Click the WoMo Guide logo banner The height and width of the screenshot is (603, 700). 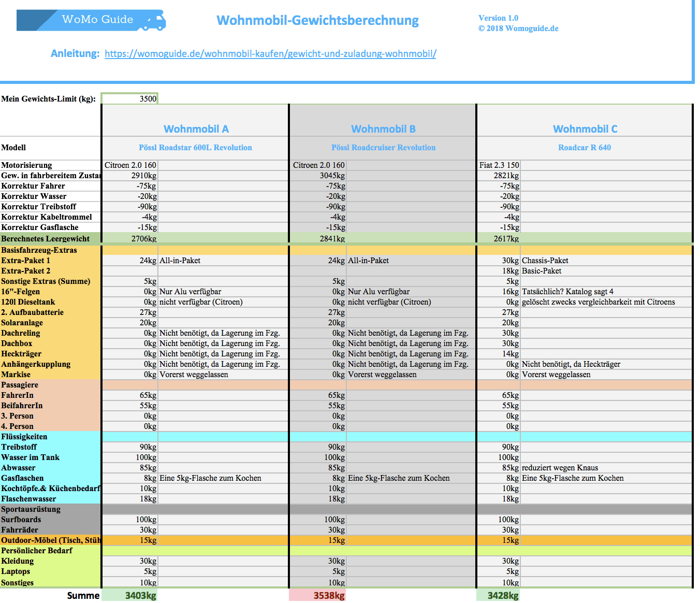pos(91,20)
